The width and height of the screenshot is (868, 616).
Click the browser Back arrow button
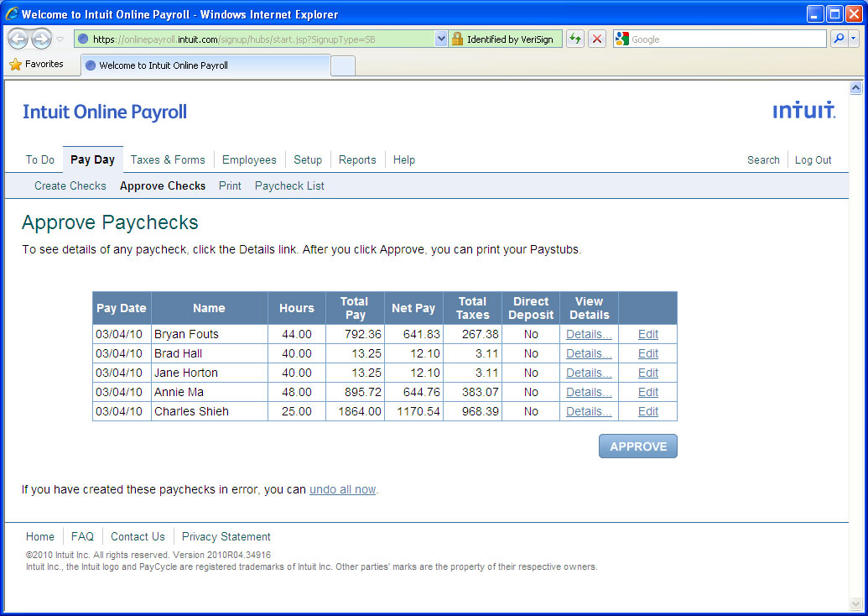click(x=18, y=39)
